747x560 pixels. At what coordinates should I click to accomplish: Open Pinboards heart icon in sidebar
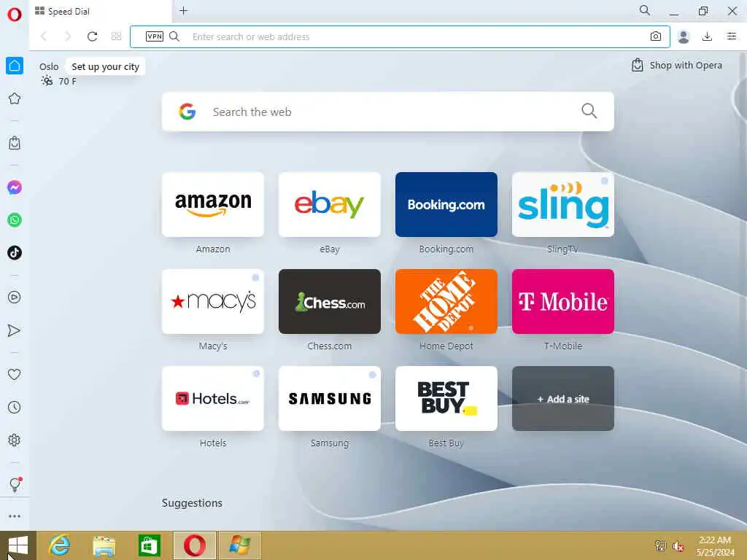click(15, 374)
